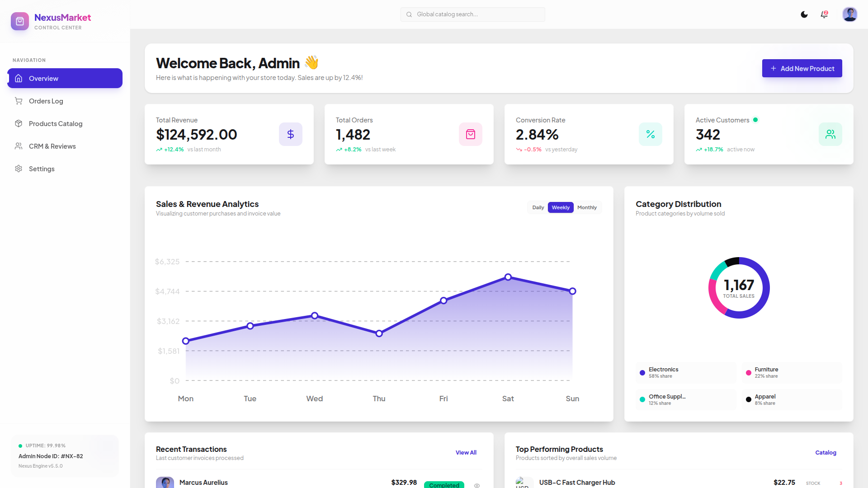This screenshot has width=868, height=488.
Task: Open CRM & Reviews section
Action: (x=65, y=146)
